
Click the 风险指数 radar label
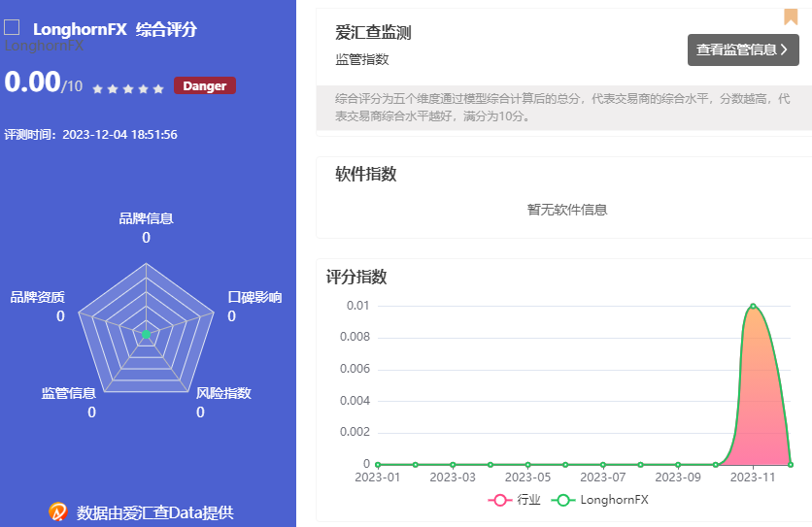[223, 393]
